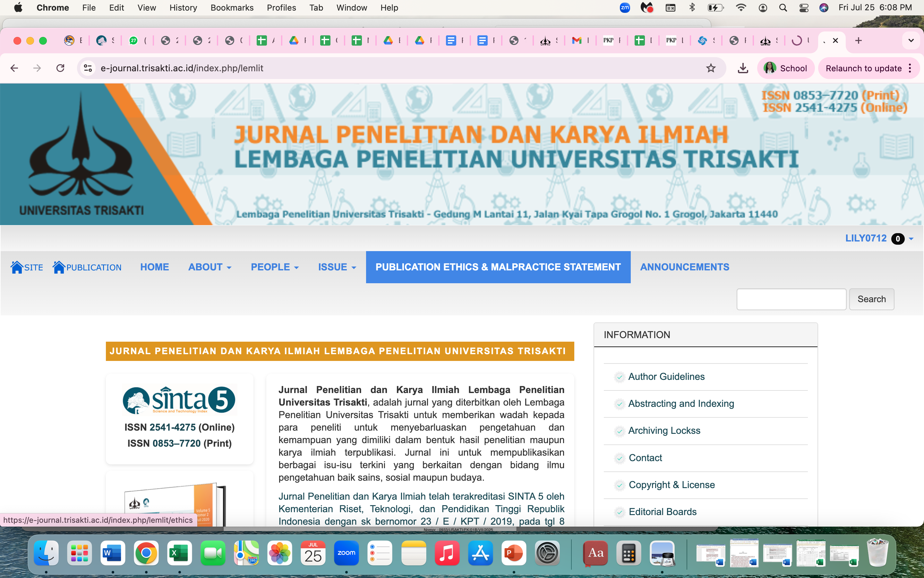The height and width of the screenshot is (578, 924).
Task: Open the Profiles menu in menu bar
Action: tap(281, 8)
